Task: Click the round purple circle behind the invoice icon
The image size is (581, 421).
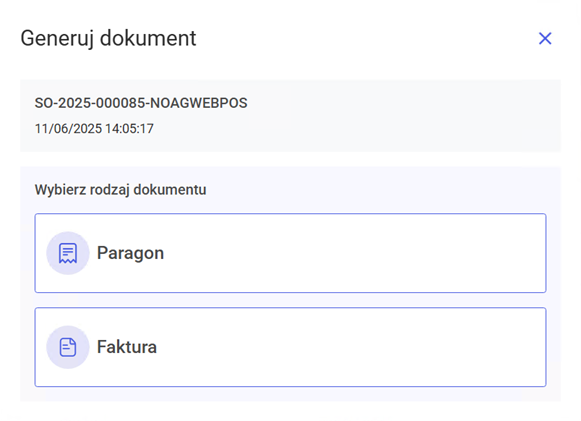Action: coord(68,347)
